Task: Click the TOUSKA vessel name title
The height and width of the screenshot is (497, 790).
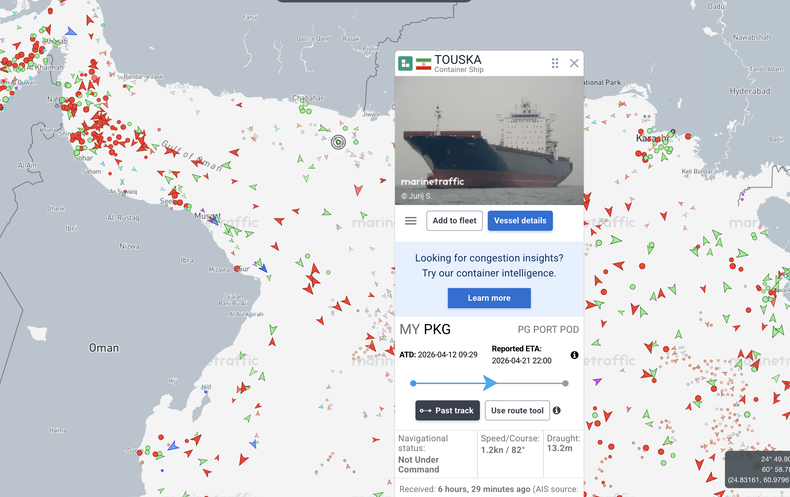Action: click(x=457, y=59)
